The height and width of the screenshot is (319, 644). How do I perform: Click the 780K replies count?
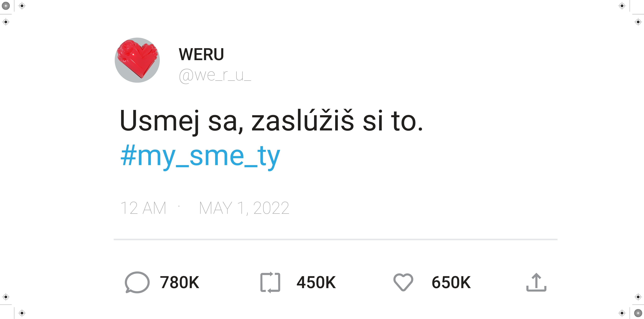click(179, 283)
